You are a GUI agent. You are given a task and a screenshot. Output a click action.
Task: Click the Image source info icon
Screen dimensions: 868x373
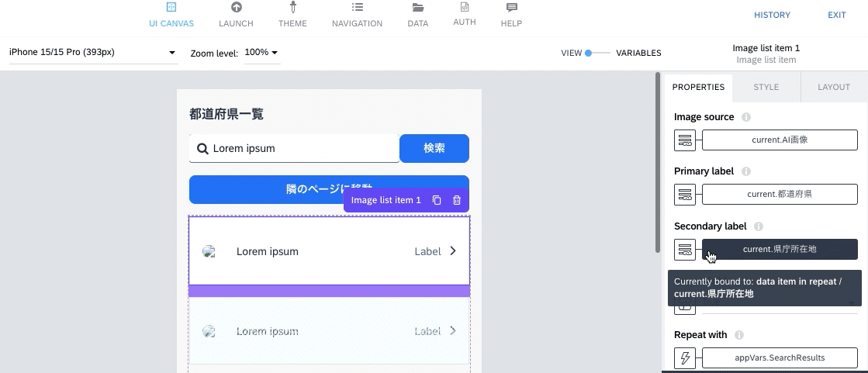[x=745, y=117]
